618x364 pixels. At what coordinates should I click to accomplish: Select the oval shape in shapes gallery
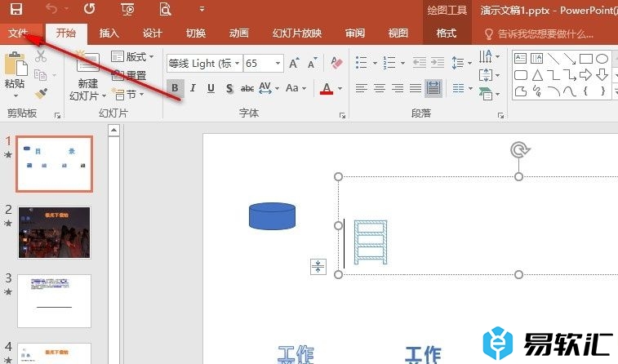(x=602, y=59)
